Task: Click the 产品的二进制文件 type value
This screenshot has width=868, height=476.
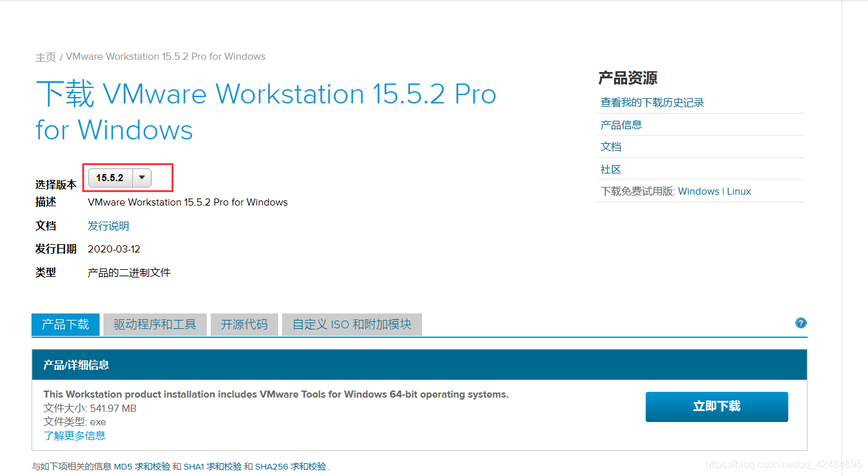Action: pyautogui.click(x=129, y=272)
